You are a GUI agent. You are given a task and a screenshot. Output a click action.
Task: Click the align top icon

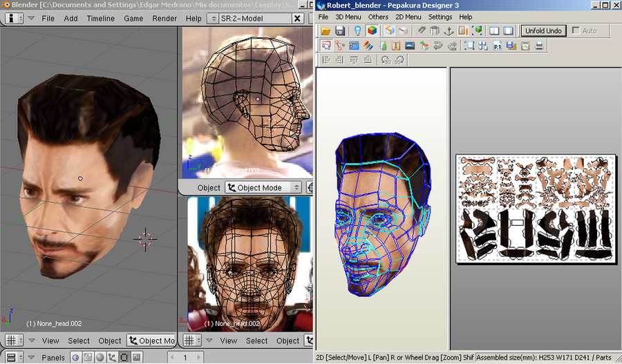pos(355,60)
